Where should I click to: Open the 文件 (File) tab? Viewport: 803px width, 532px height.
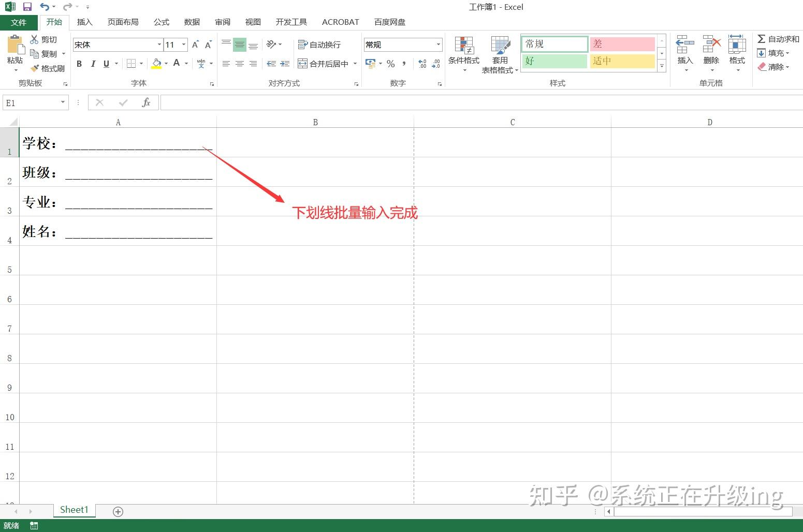pyautogui.click(x=19, y=22)
